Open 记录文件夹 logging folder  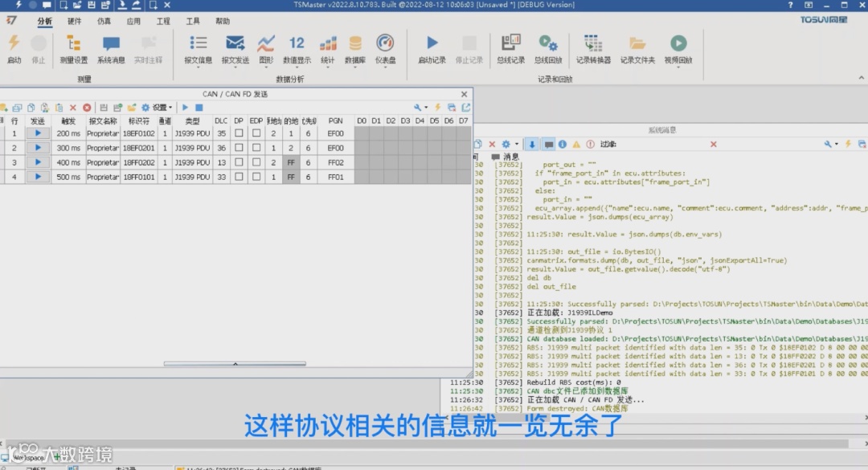point(637,49)
